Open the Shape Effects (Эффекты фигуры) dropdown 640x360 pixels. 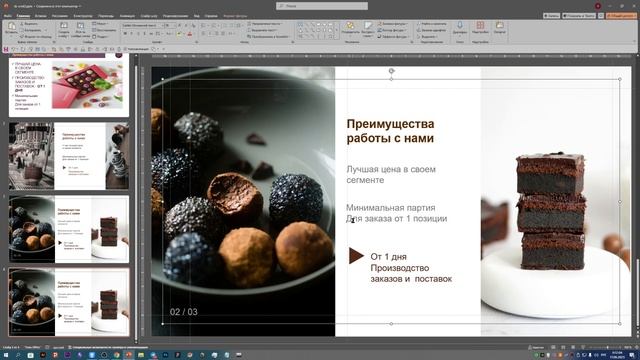(393, 36)
